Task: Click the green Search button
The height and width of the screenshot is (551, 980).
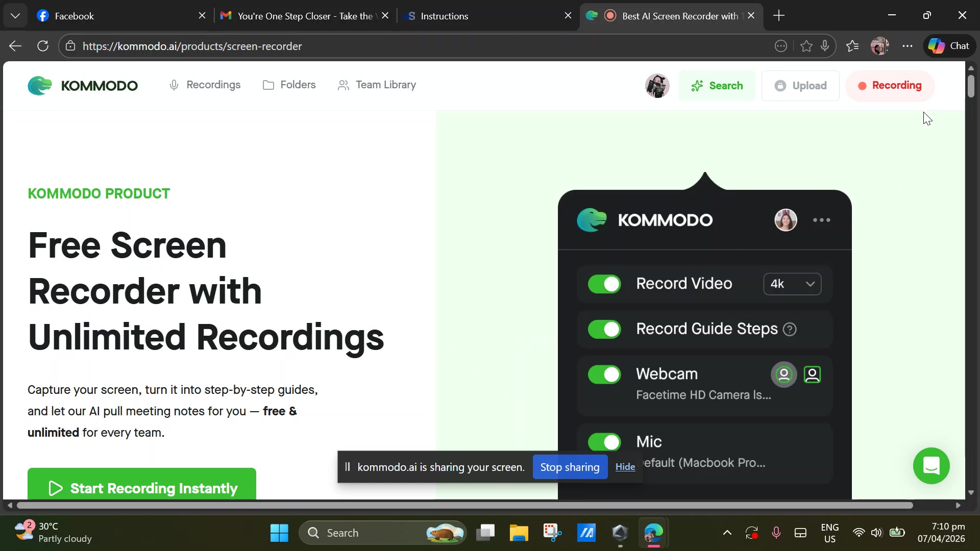Action: [x=717, y=86]
